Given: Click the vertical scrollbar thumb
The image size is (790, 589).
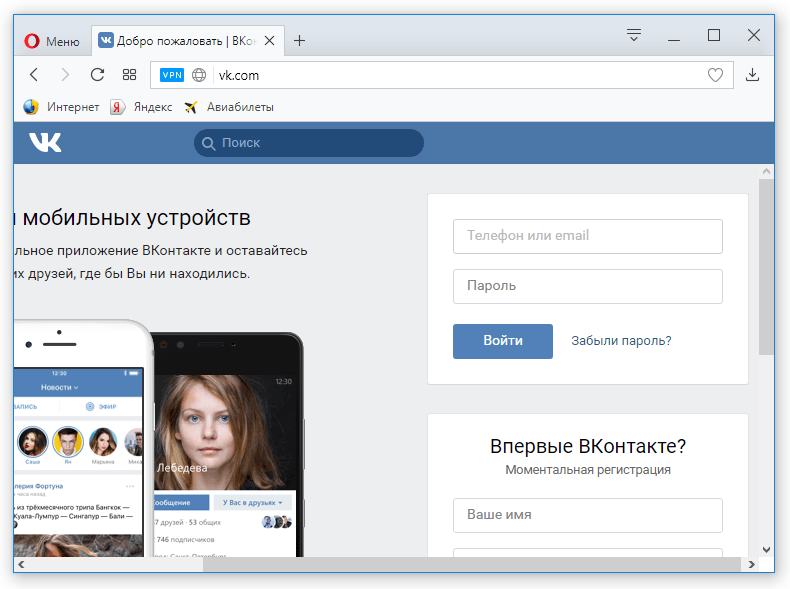Looking at the screenshot, I should 766,267.
